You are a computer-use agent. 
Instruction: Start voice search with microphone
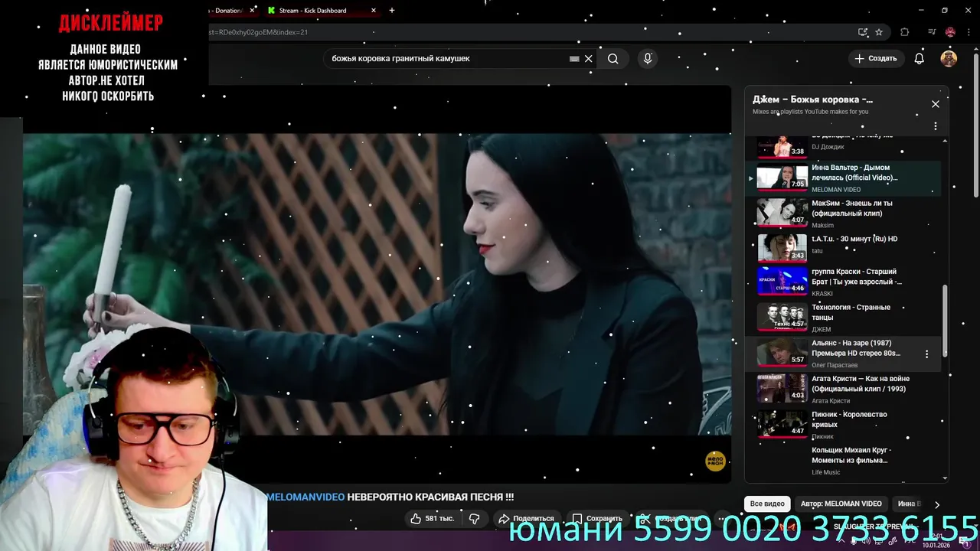[648, 58]
